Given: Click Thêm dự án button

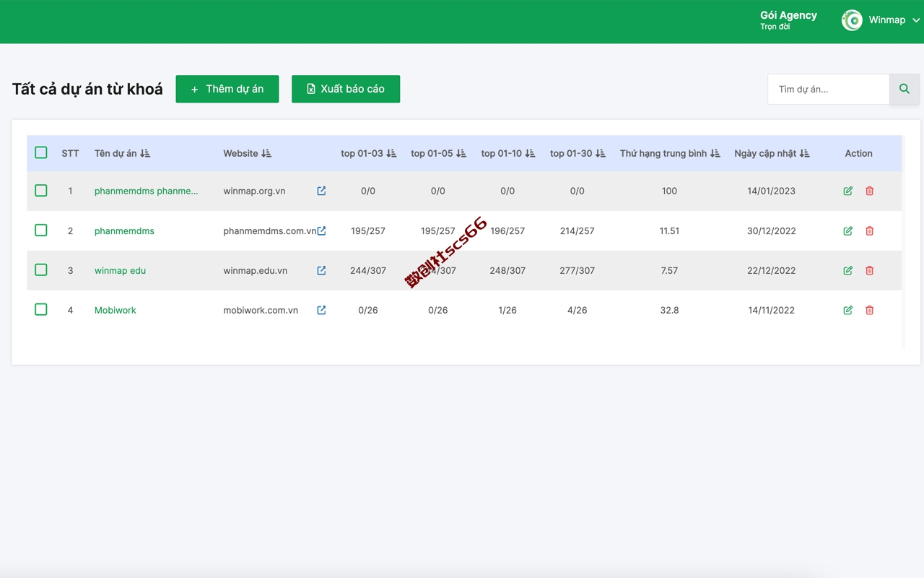Looking at the screenshot, I should tap(227, 89).
